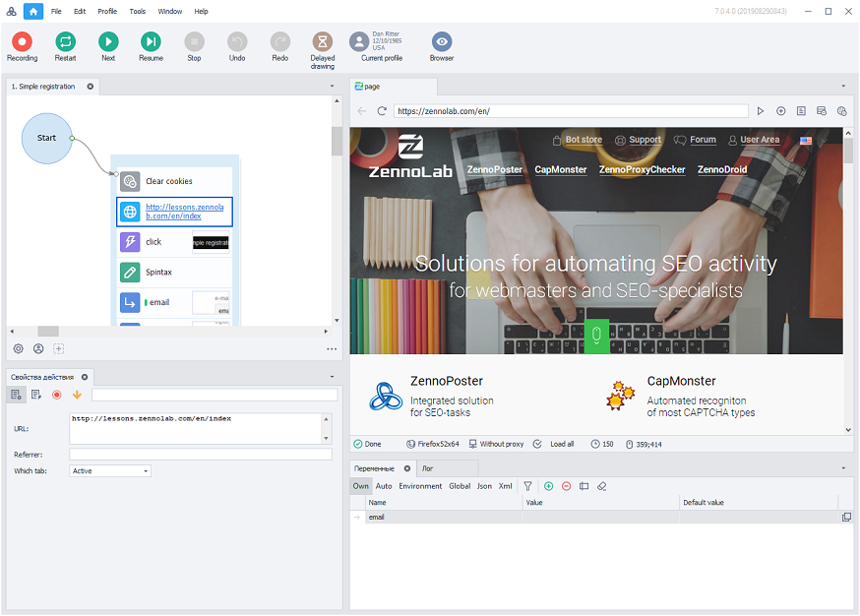Click into the Referrer field
860x616 pixels.
pos(200,455)
